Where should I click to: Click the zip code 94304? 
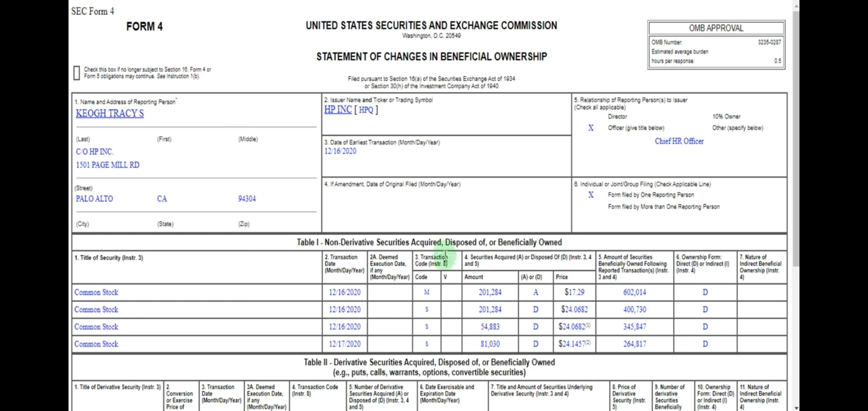click(247, 199)
